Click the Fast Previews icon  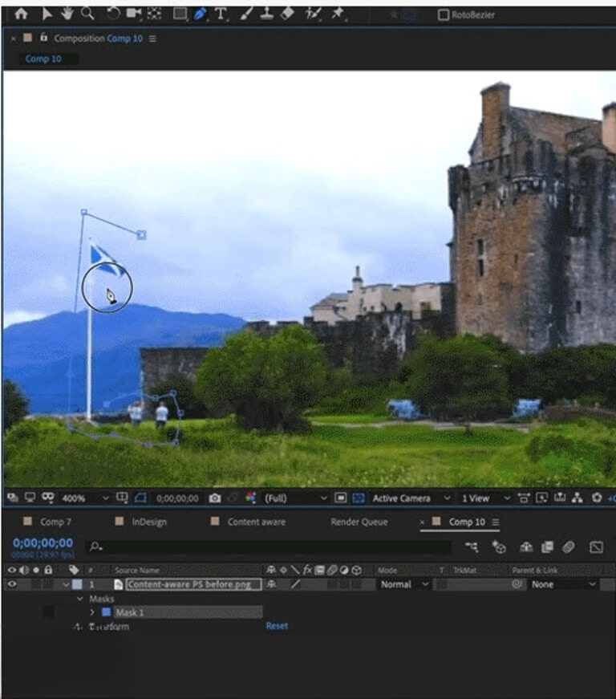pos(541,498)
